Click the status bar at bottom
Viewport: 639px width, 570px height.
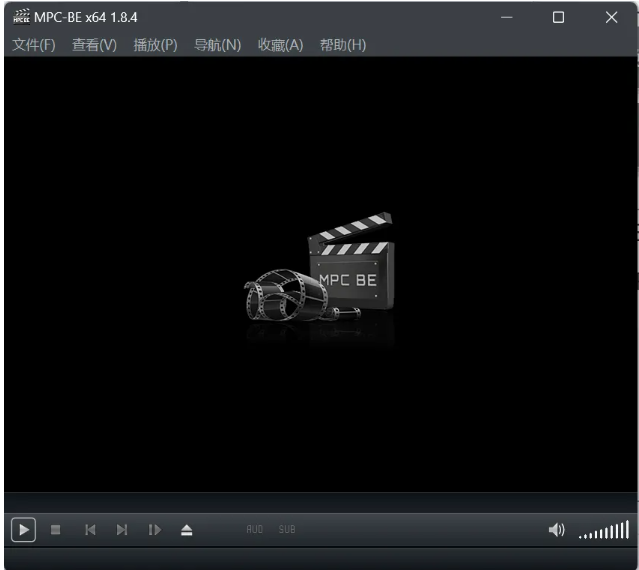pos(320,558)
